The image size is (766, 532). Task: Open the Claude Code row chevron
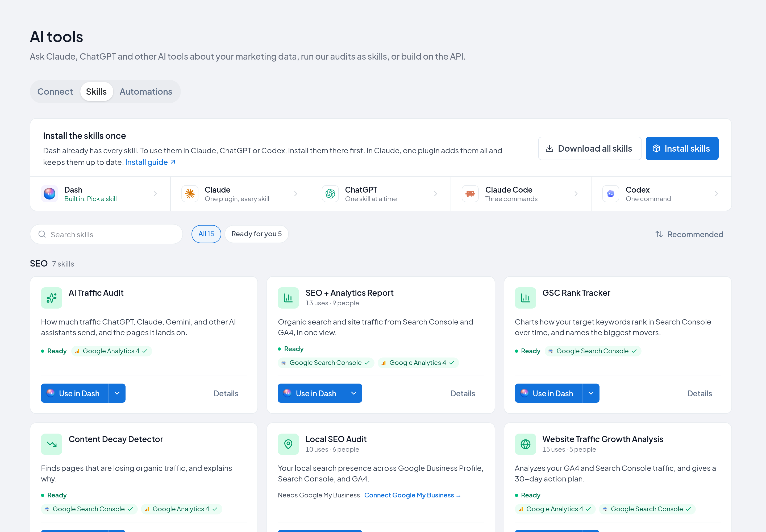(x=576, y=194)
